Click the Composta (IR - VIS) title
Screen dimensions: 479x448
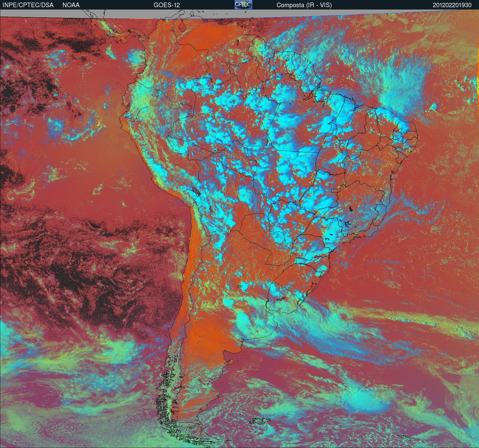tap(304, 5)
